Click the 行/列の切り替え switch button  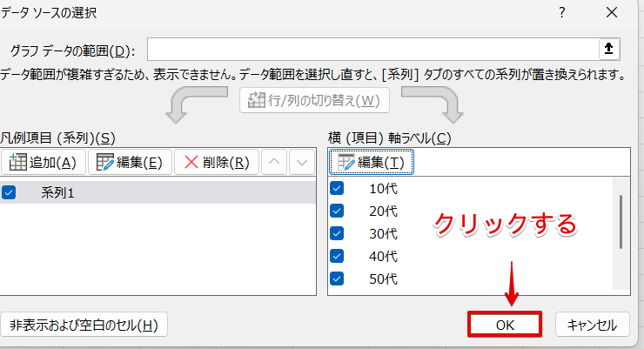[314, 100]
